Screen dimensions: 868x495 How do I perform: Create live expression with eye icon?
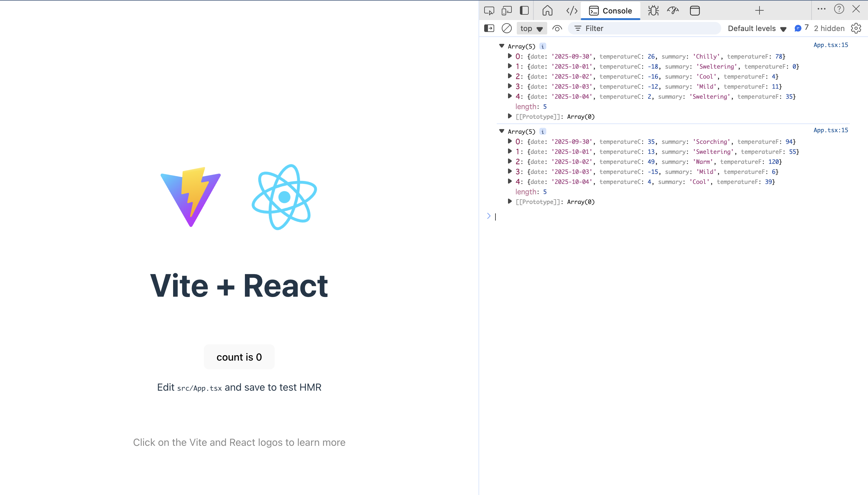[x=557, y=28]
